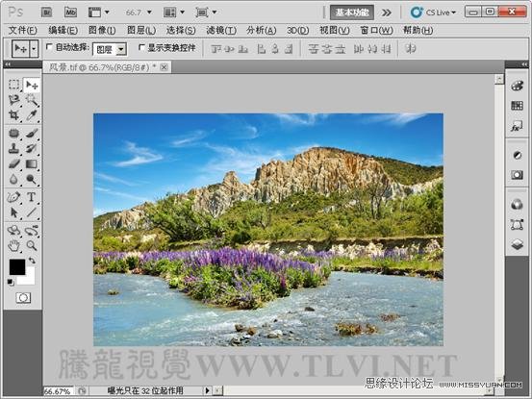The height and width of the screenshot is (399, 532).
Task: Select the Gradient tool
Action: (x=31, y=163)
